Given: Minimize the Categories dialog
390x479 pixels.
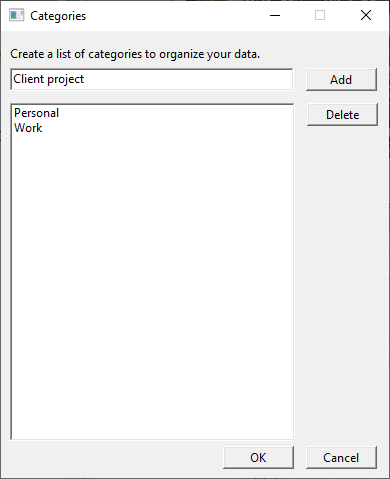Looking at the screenshot, I should click(x=275, y=15).
